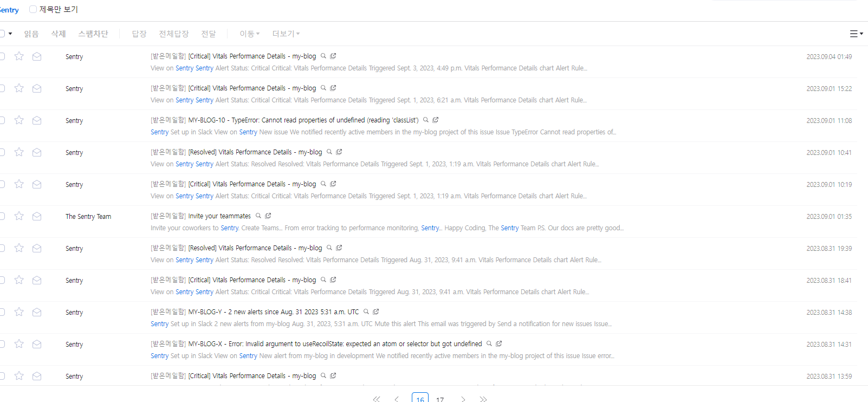
Task: Open Critical Vitals email dated 2023.09.01 10:19
Action: 252,184
